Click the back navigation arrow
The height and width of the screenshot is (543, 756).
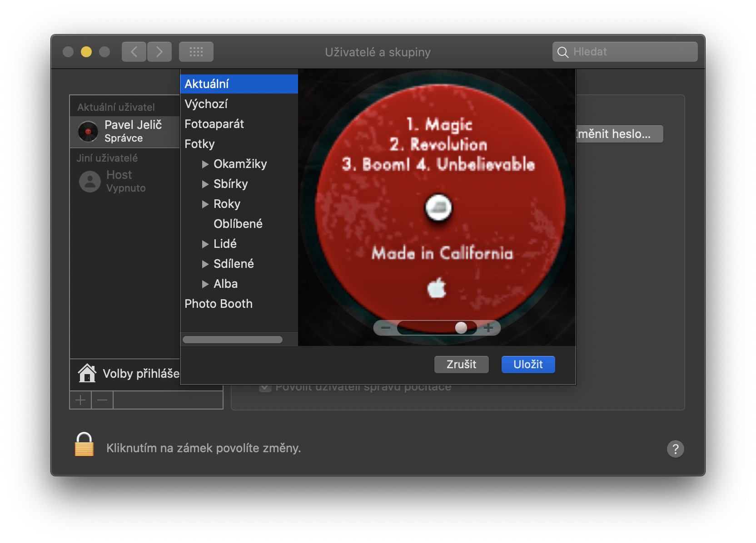point(134,52)
